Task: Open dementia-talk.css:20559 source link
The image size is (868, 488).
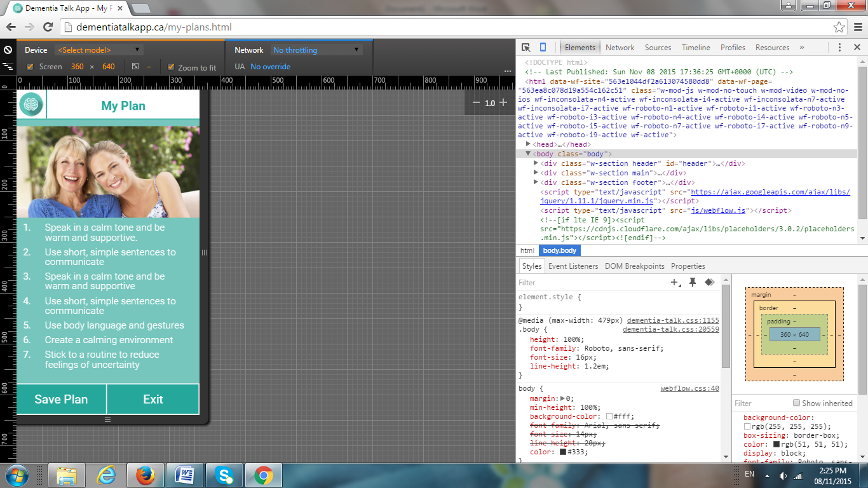Action: [x=671, y=329]
